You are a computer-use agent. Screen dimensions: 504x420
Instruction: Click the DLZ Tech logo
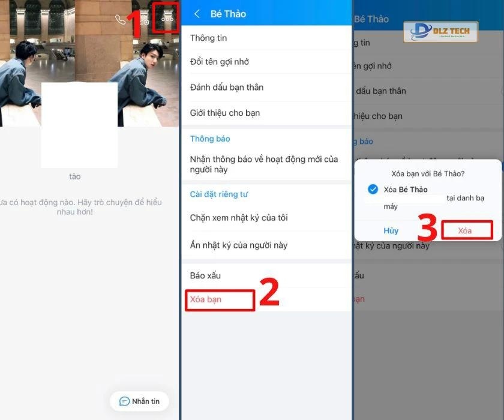tap(440, 31)
